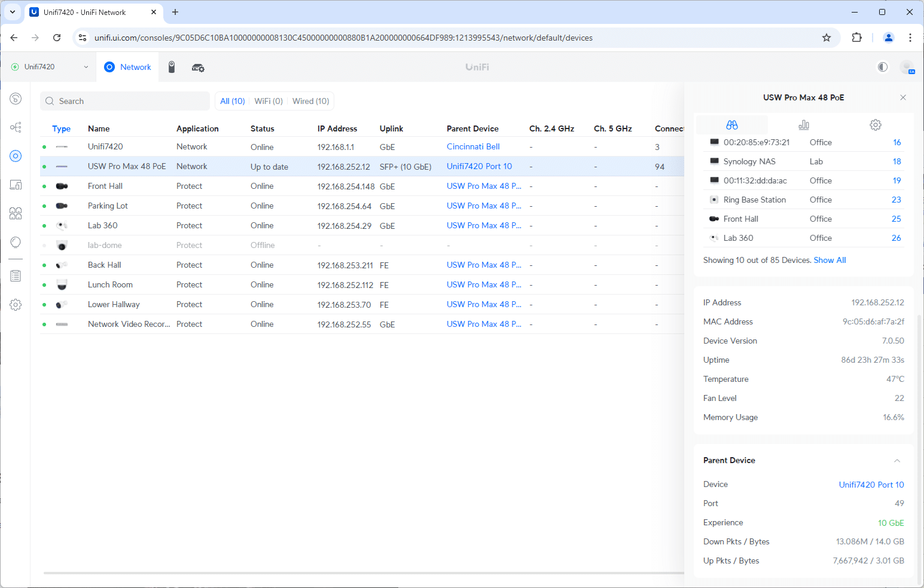This screenshot has height=588, width=924.
Task: Click Synology NAS client in panel list
Action: pos(749,161)
